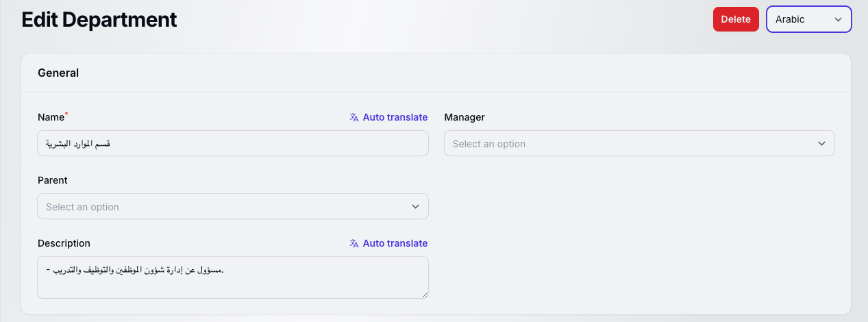Click the red Delete button
Image resolution: width=868 pixels, height=322 pixels.
[736, 19]
